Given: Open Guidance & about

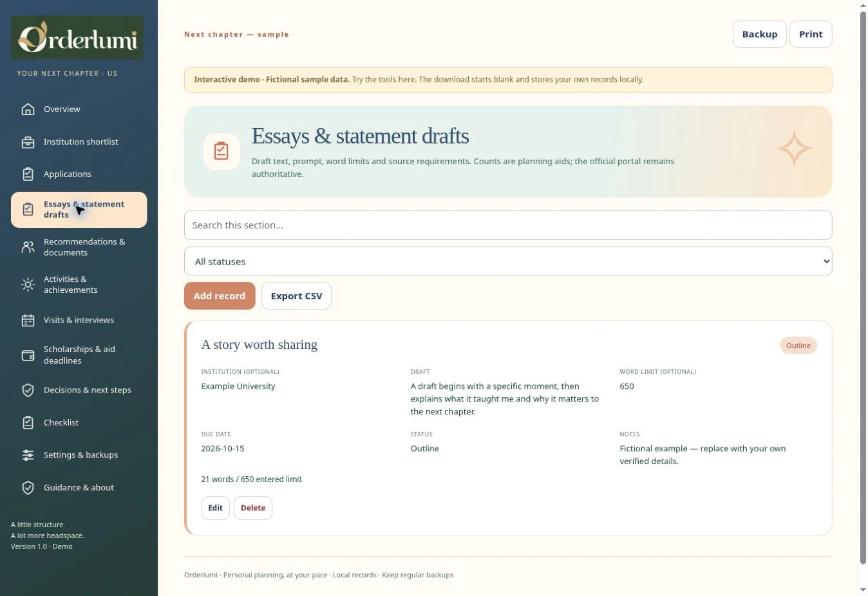Looking at the screenshot, I should click(x=79, y=488).
